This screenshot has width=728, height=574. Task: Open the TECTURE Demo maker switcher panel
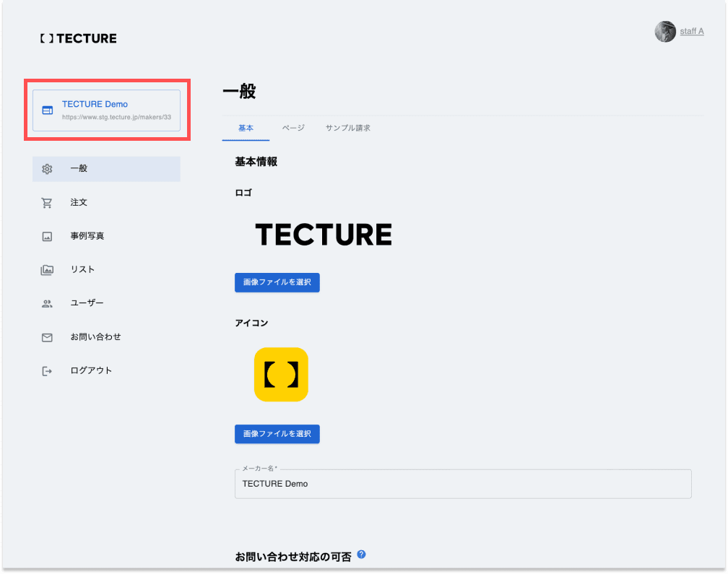(x=106, y=110)
